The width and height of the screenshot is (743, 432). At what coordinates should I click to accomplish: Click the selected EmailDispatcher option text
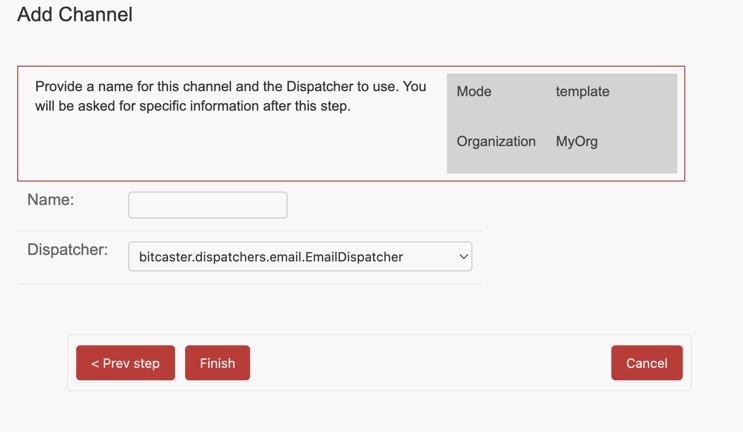(271, 257)
